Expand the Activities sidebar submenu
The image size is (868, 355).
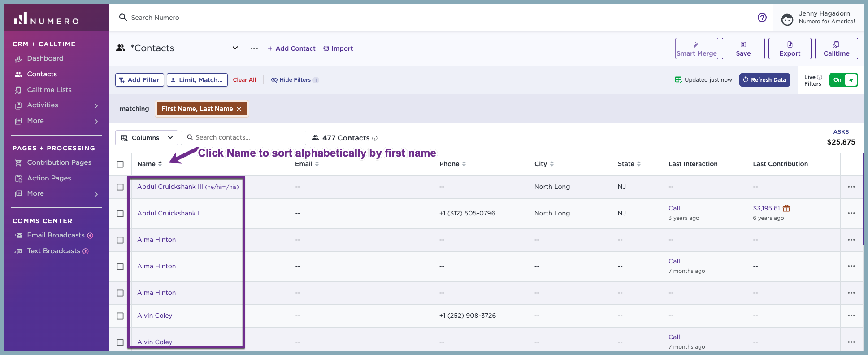pyautogui.click(x=96, y=106)
